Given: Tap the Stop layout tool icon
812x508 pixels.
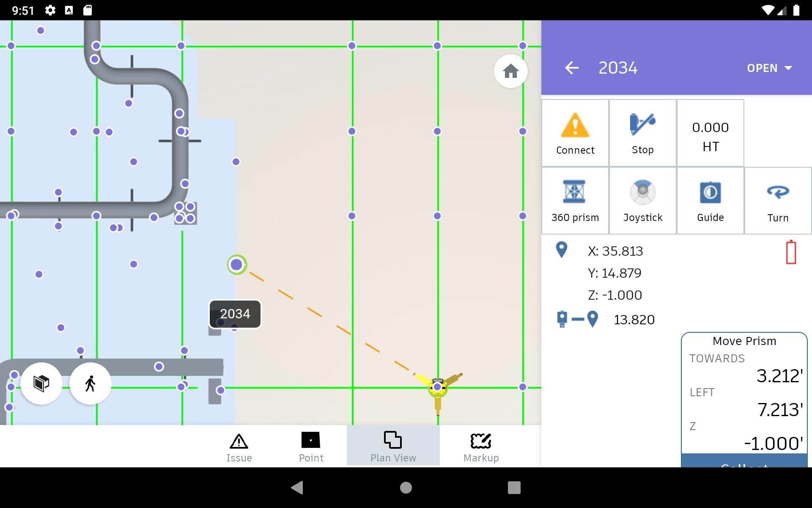Looking at the screenshot, I should pos(642,124).
